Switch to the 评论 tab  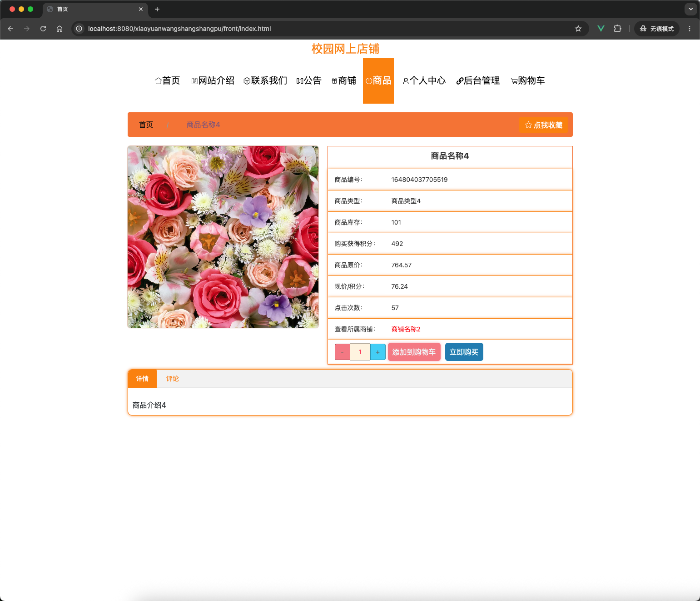(172, 379)
